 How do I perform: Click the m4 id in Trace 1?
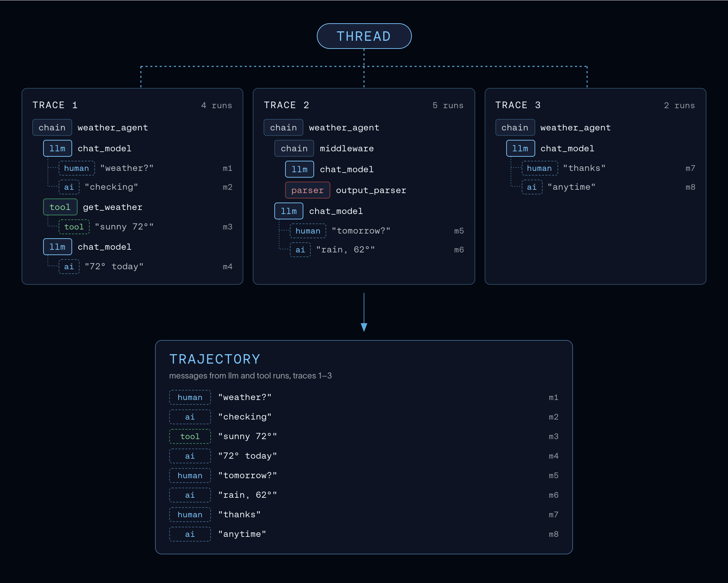(x=227, y=267)
